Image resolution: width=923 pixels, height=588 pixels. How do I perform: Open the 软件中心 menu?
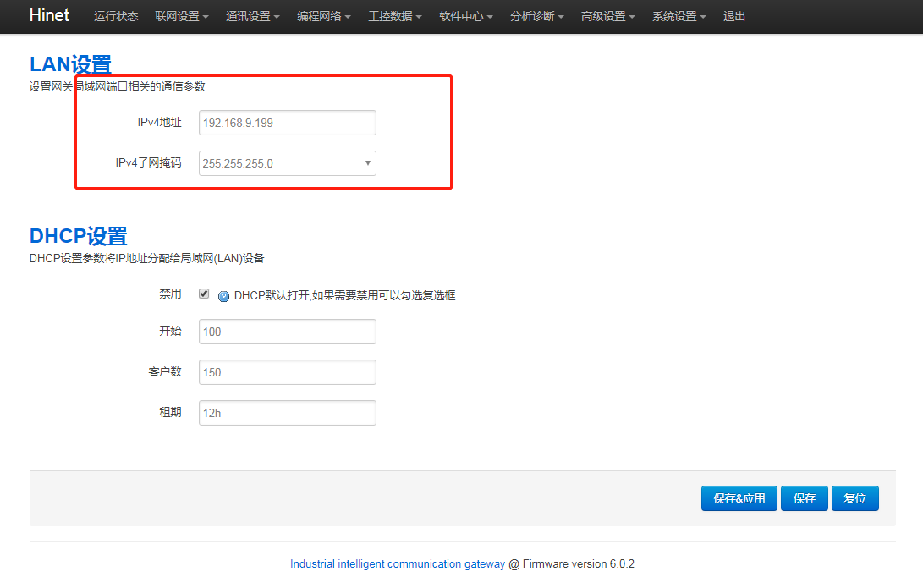466,17
